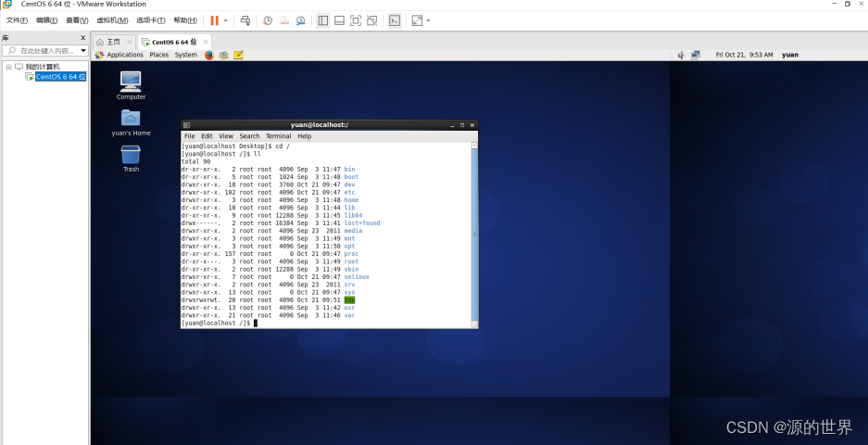Select the yuan's Home desktop folder
This screenshot has width=868, height=445.
tap(131, 122)
